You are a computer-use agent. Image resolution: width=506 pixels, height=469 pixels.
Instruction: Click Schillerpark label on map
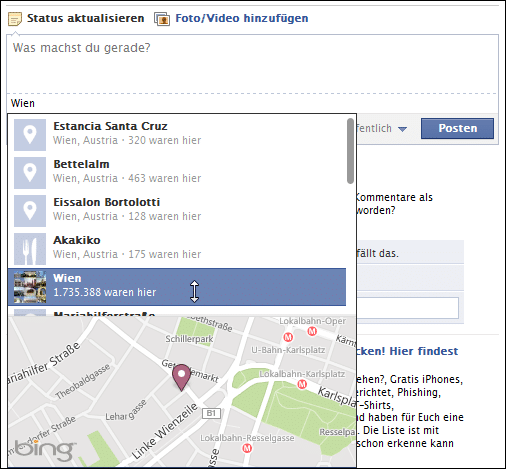click(x=189, y=339)
